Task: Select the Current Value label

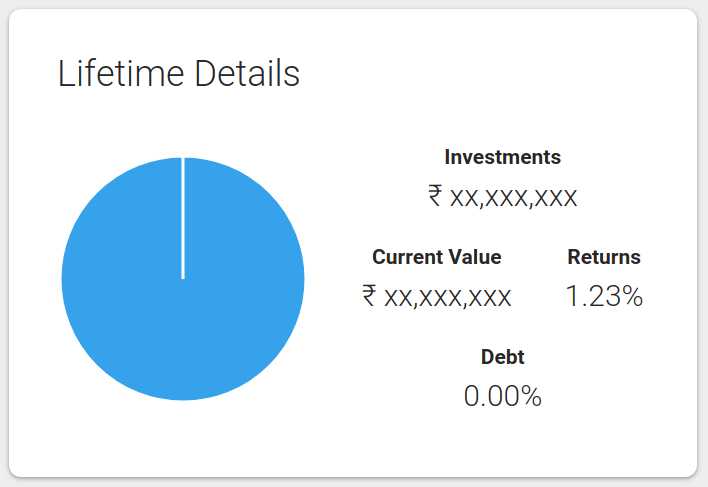Action: point(437,257)
